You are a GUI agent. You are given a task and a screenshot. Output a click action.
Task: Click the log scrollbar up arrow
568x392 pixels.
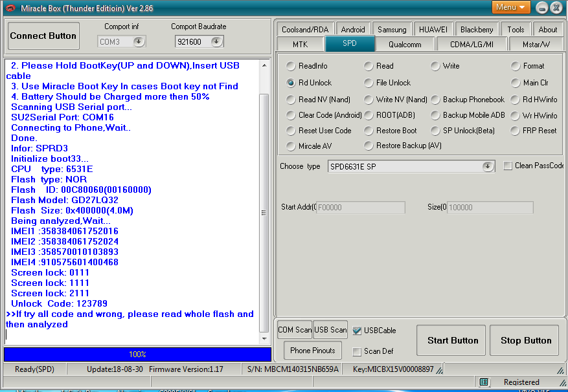[x=264, y=65]
